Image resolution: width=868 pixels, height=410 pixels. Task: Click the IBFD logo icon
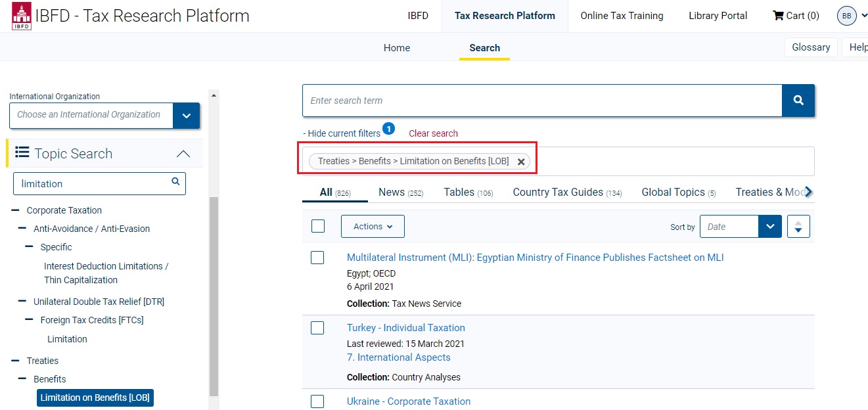click(x=22, y=16)
